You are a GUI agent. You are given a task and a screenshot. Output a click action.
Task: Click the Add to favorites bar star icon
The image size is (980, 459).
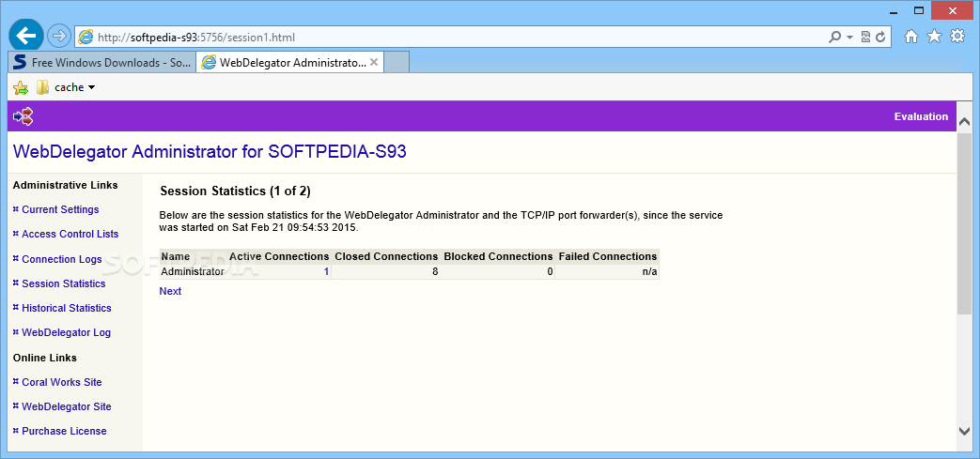coord(21,87)
